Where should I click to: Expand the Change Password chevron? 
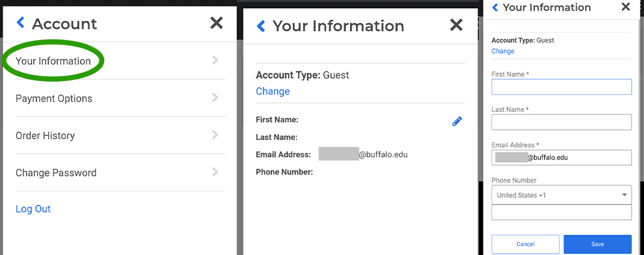(215, 172)
